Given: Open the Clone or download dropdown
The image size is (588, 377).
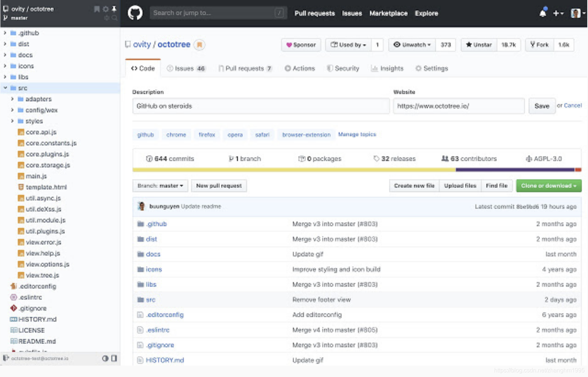Looking at the screenshot, I should pyautogui.click(x=549, y=186).
